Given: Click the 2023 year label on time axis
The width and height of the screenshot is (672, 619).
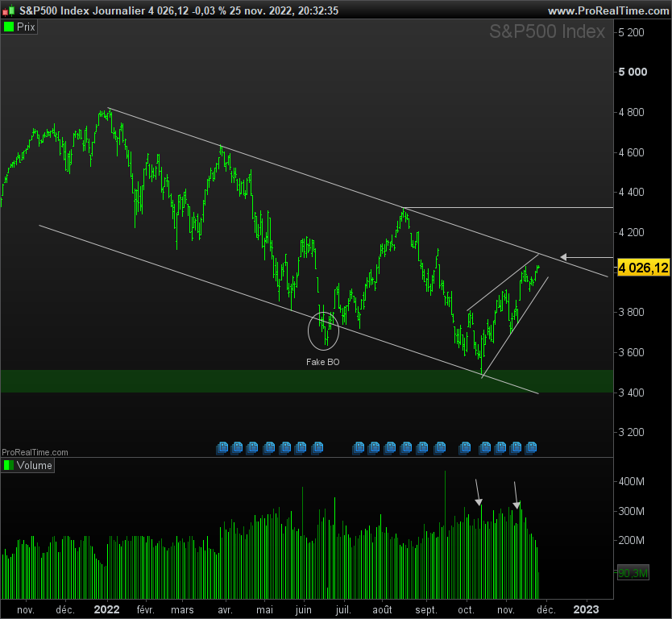Looking at the screenshot, I should pyautogui.click(x=586, y=610).
